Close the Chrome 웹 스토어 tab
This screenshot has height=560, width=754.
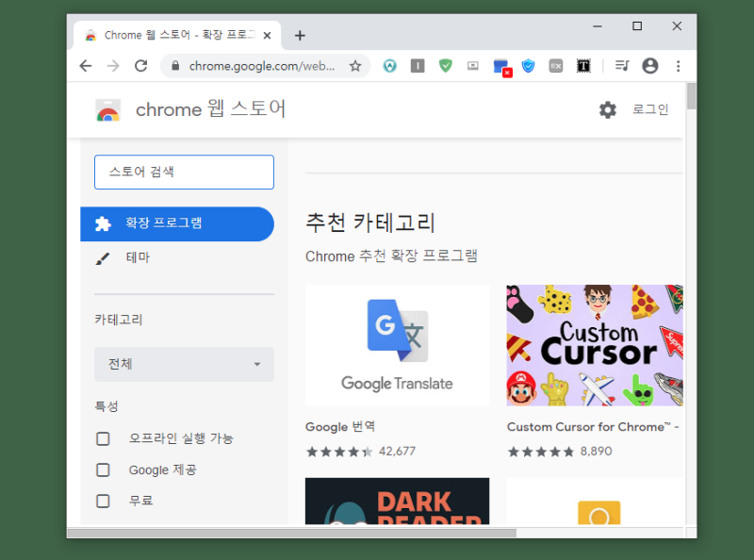pyautogui.click(x=268, y=36)
